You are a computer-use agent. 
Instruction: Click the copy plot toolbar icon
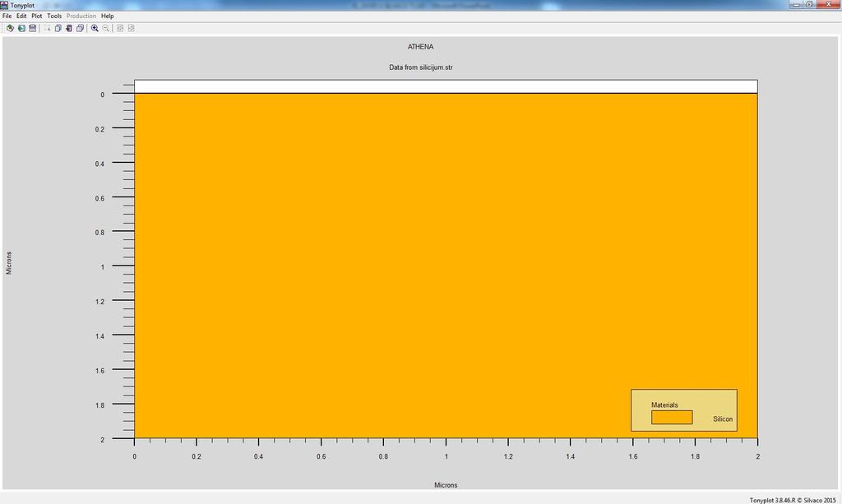pos(58,28)
